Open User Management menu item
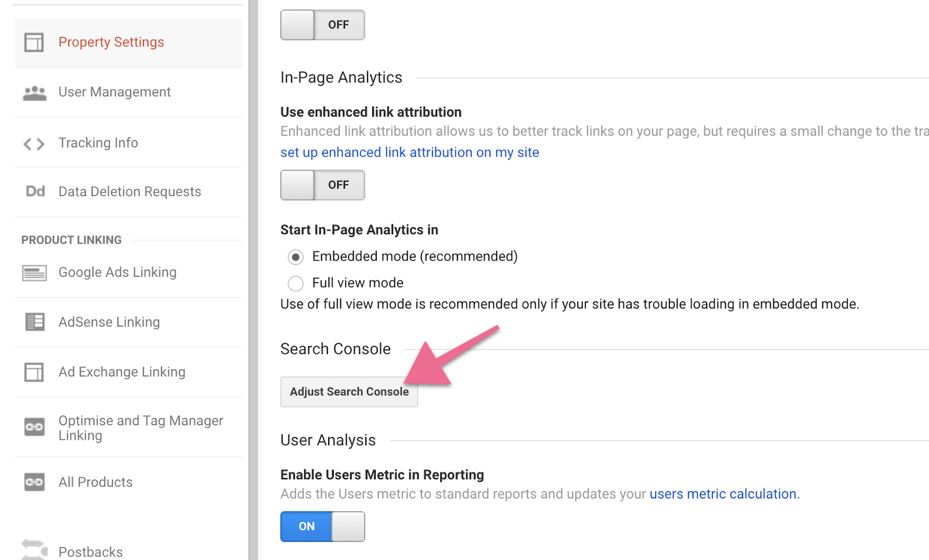 click(x=114, y=92)
